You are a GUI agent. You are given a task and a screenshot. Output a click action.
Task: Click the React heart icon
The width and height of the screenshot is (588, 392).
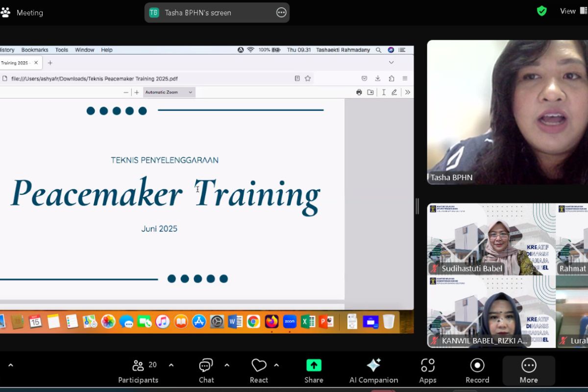click(259, 371)
